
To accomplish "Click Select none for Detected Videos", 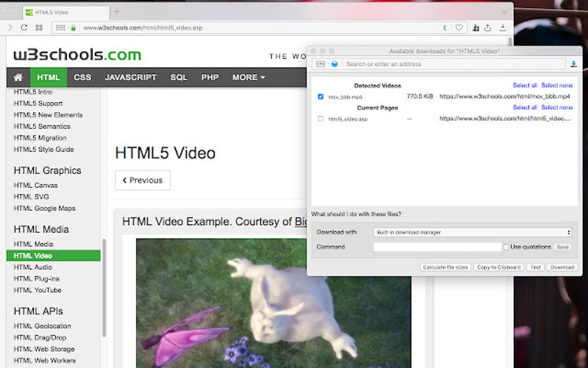I will pyautogui.click(x=557, y=85).
